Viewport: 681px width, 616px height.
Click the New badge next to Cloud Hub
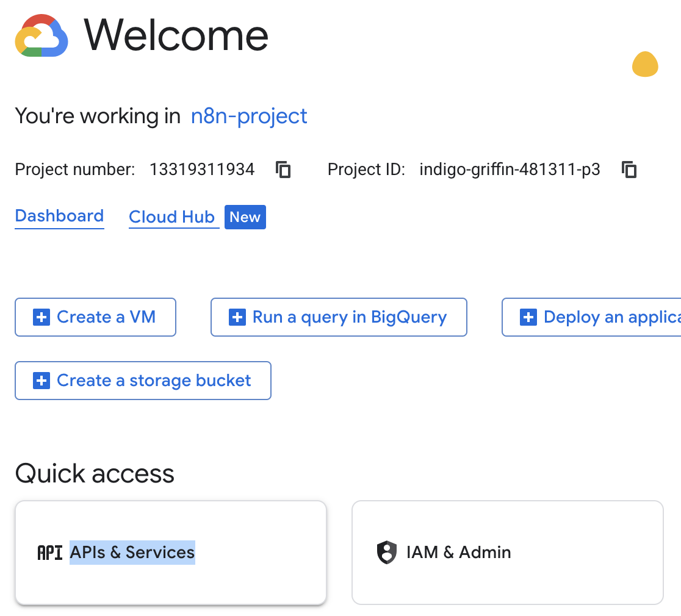pos(245,217)
